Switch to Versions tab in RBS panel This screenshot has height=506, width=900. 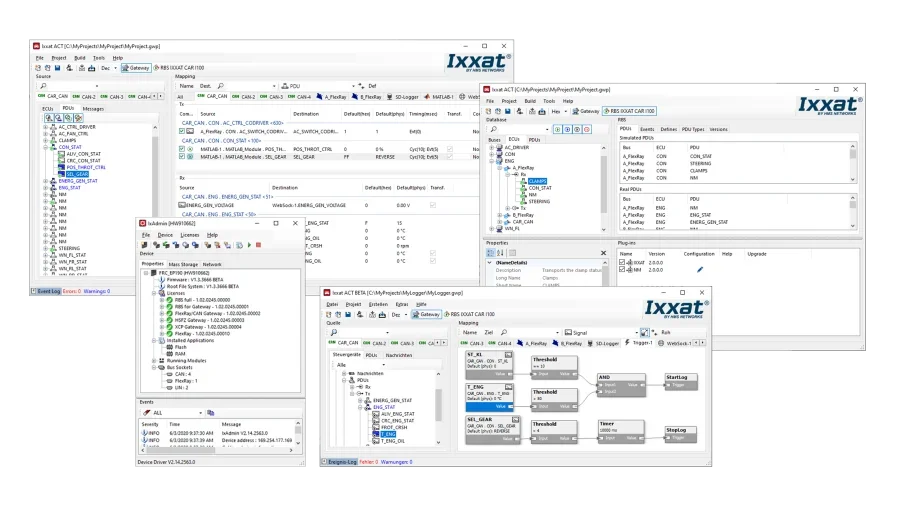tap(718, 130)
